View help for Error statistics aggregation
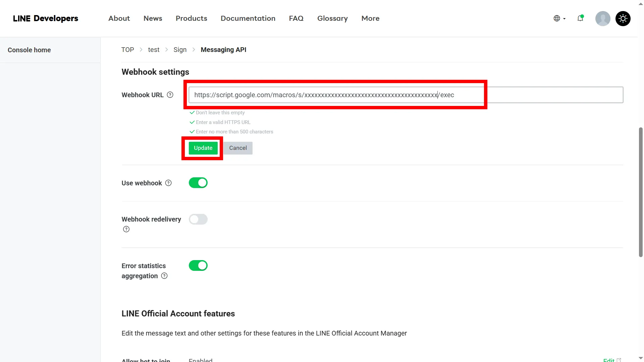The width and height of the screenshot is (644, 362). click(164, 276)
